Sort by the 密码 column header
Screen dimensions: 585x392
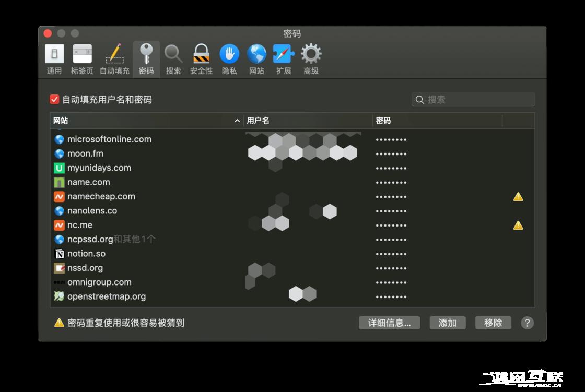pyautogui.click(x=438, y=121)
